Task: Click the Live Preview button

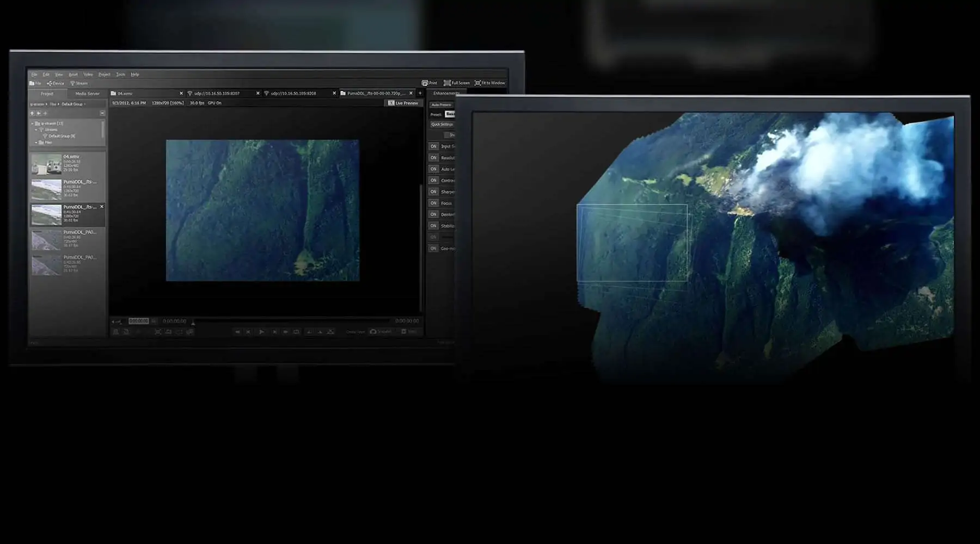Action: (x=403, y=103)
